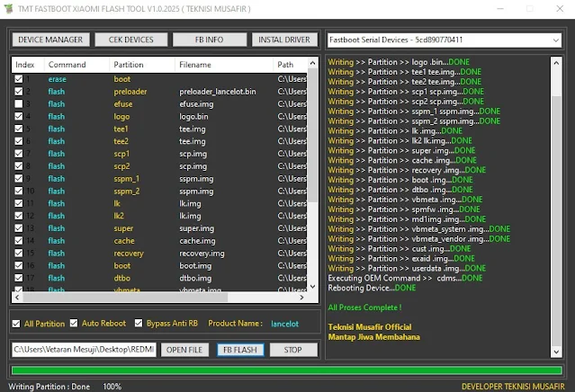Uncheck the logo row checkbox

pyautogui.click(x=18, y=116)
